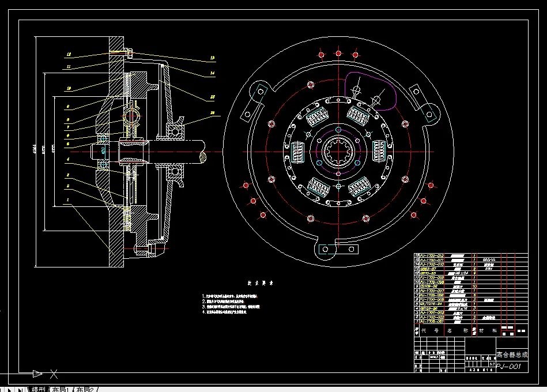Switch to the 模型 model tab
The image size is (547, 392).
pos(39,389)
